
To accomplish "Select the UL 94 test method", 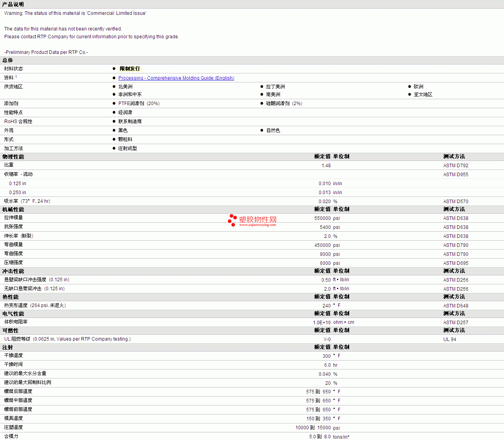I will click(x=450, y=339).
